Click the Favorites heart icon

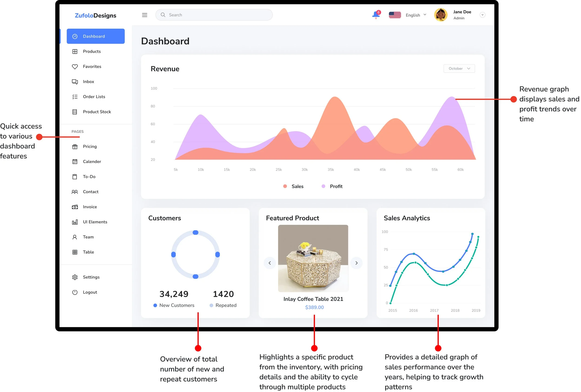click(x=75, y=67)
